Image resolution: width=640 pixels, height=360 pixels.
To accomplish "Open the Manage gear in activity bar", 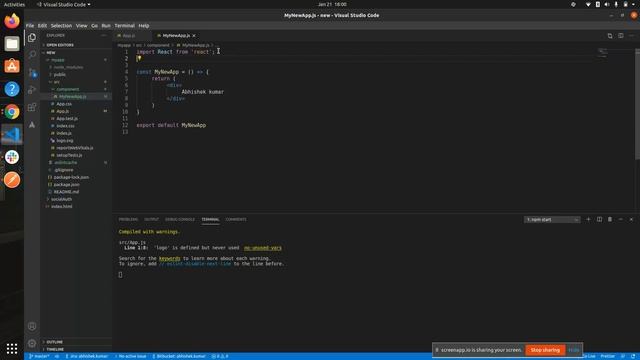I will pyautogui.click(x=32, y=343).
